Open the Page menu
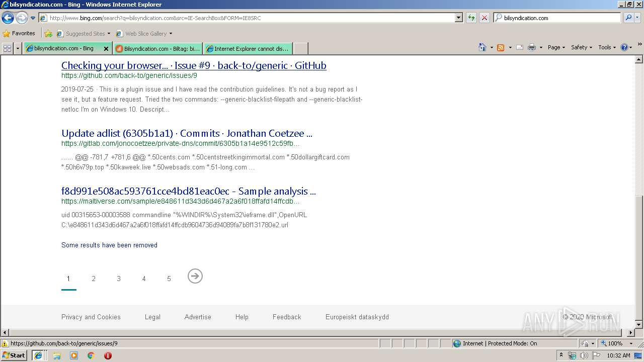The width and height of the screenshot is (644, 362). (556, 47)
